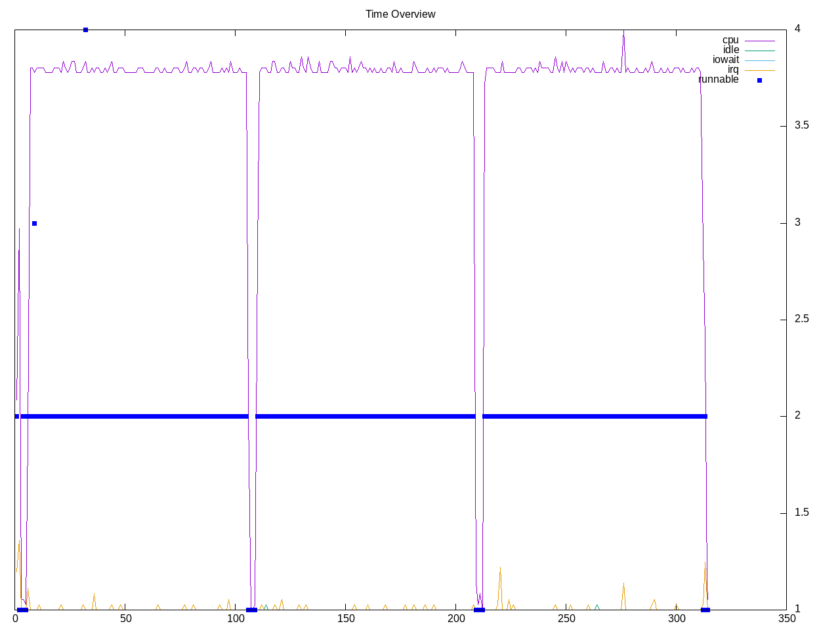The image size is (840, 630).
Task: Click the x-axis tick label "250"
Action: point(566,619)
